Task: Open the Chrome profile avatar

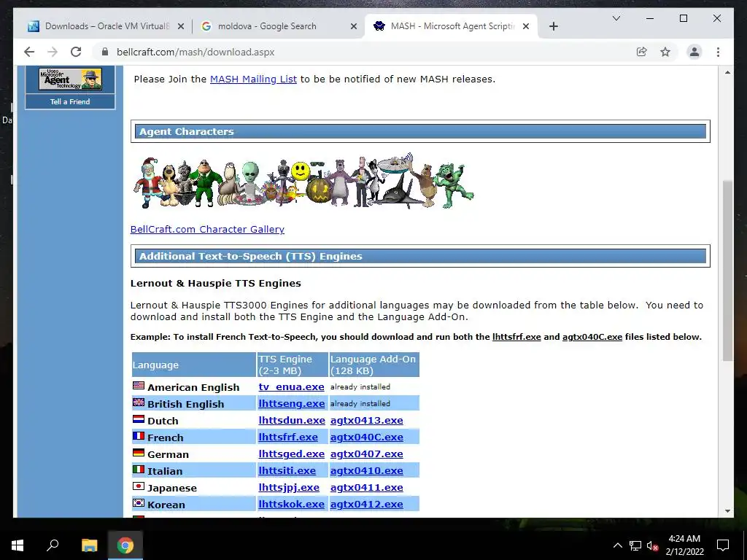Action: point(694,52)
